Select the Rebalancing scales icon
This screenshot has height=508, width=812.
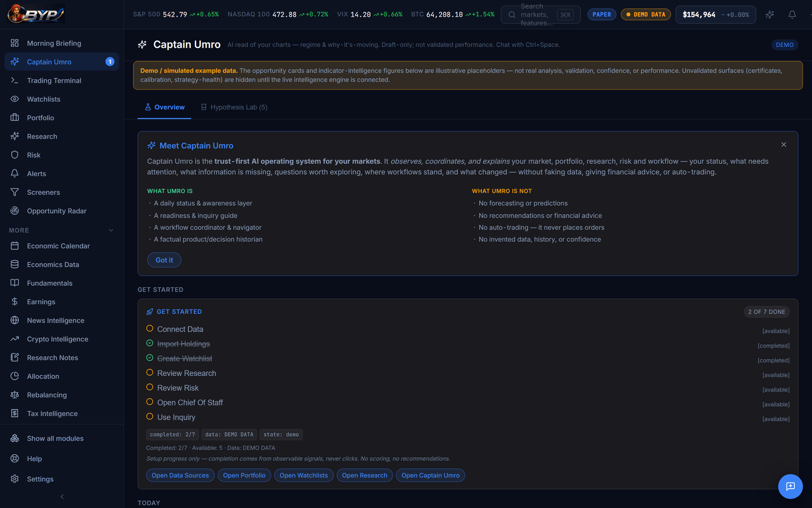(15, 395)
